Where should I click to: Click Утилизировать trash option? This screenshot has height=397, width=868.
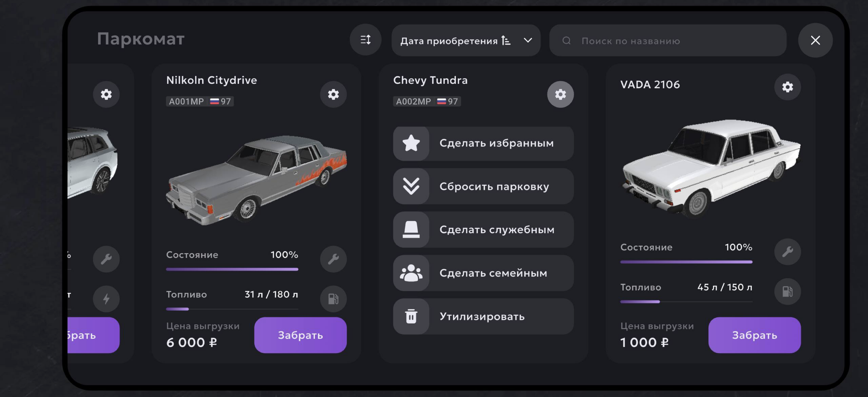click(x=483, y=317)
